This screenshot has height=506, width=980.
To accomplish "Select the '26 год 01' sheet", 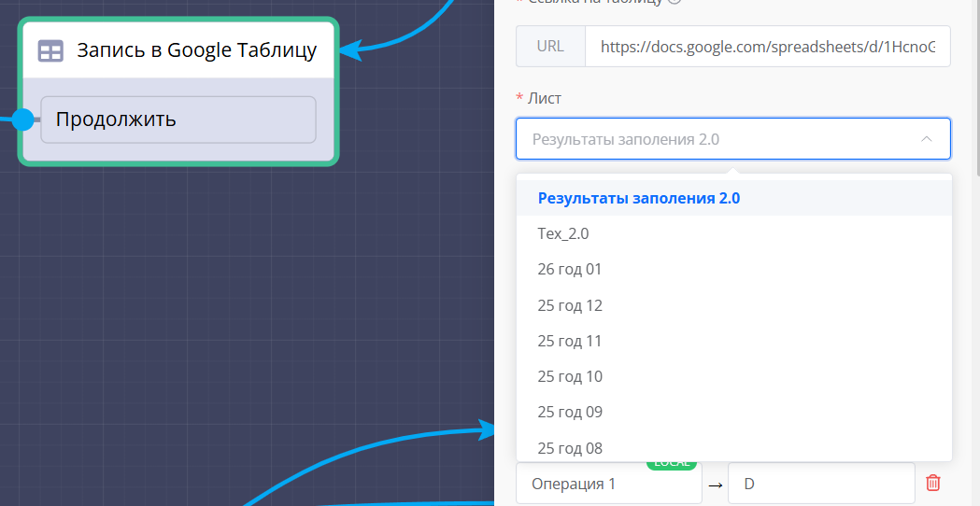I will 570,270.
